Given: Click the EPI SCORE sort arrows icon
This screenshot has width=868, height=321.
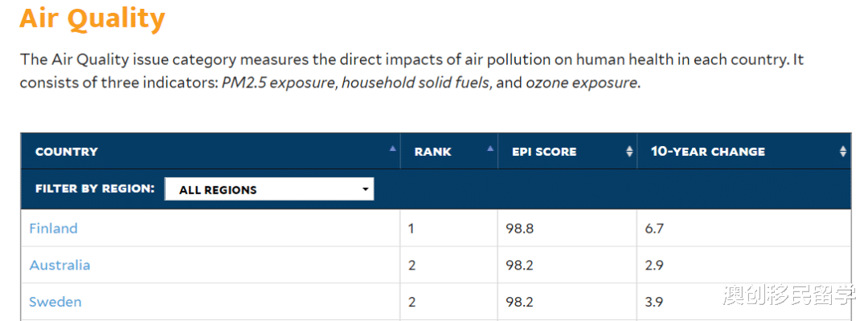Looking at the screenshot, I should [x=629, y=151].
